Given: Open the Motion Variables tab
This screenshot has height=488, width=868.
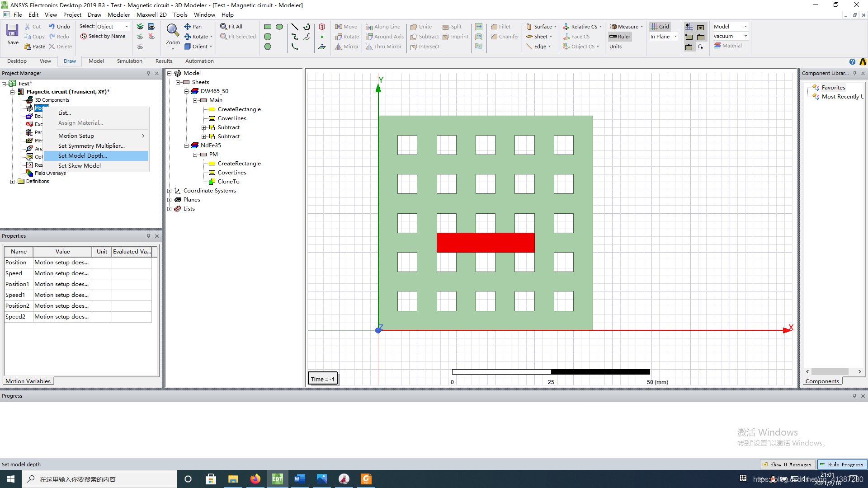Looking at the screenshot, I should [28, 381].
